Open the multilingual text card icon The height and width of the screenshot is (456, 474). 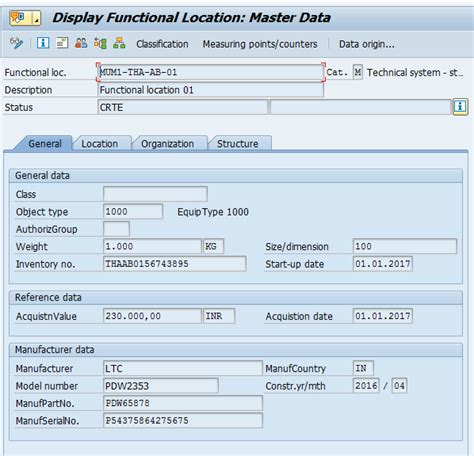click(x=62, y=43)
